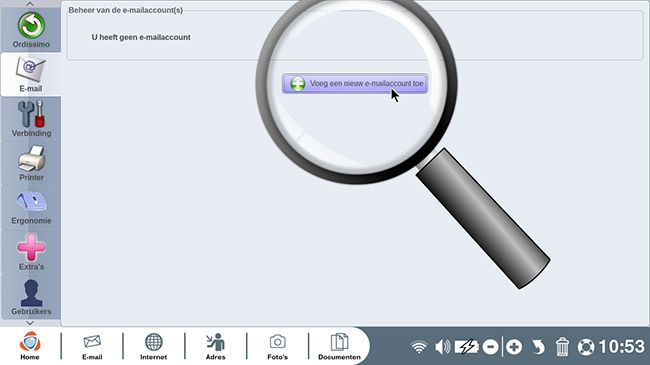Go to Home in the bottom bar
This screenshot has height=365, width=650.
[30, 346]
